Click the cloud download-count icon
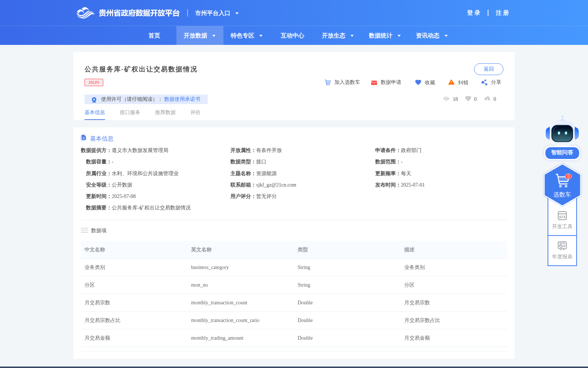Image resolution: width=588 pixels, height=368 pixels. [487, 99]
